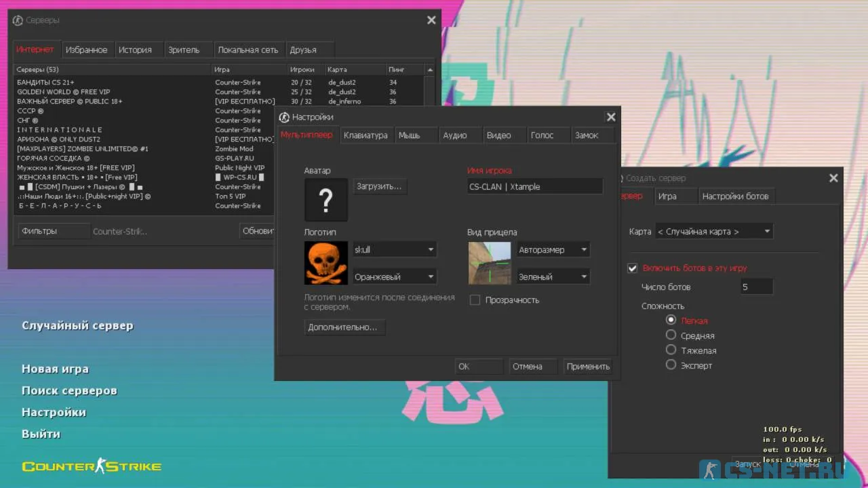868x488 pixels.
Task: Close the Создать сервер window
Action: coord(833,178)
